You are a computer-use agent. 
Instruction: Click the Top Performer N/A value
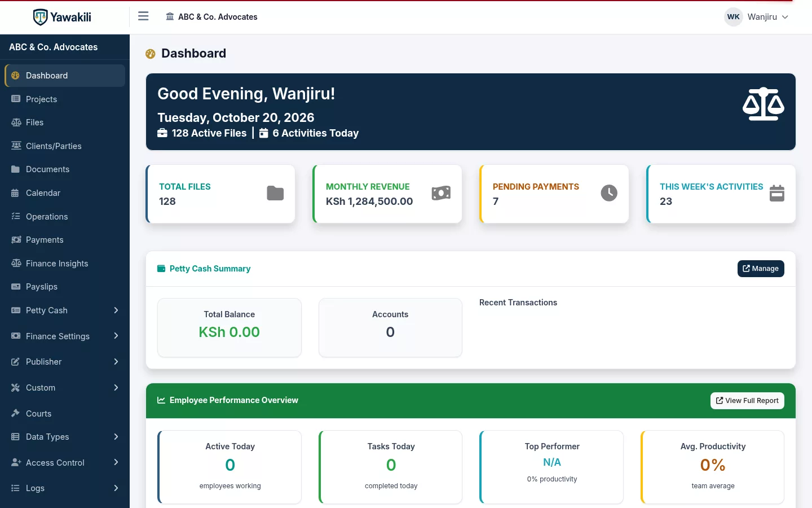pos(552,462)
